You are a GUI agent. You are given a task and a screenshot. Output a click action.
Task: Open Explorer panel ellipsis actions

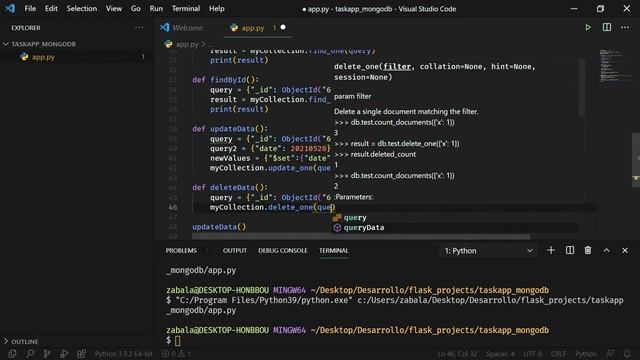point(139,27)
